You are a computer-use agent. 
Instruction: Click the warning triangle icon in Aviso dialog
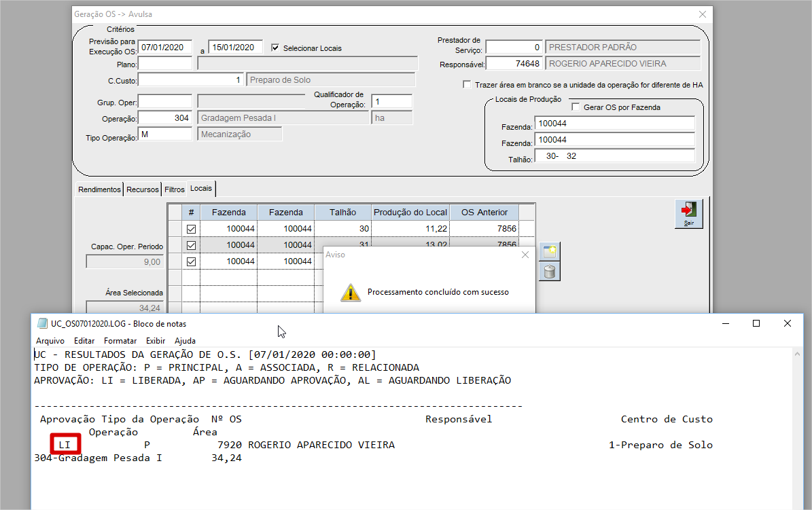click(x=351, y=293)
